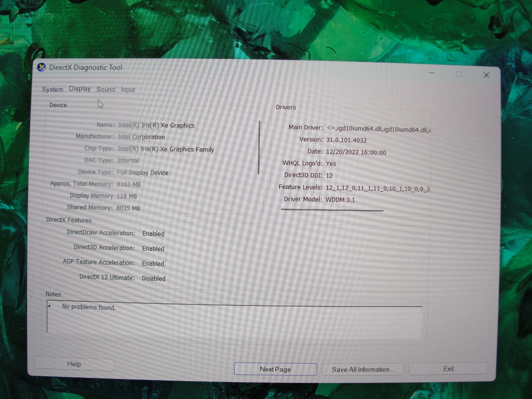Click the Drivers section heading
This screenshot has height=399, width=532.
[x=286, y=107]
